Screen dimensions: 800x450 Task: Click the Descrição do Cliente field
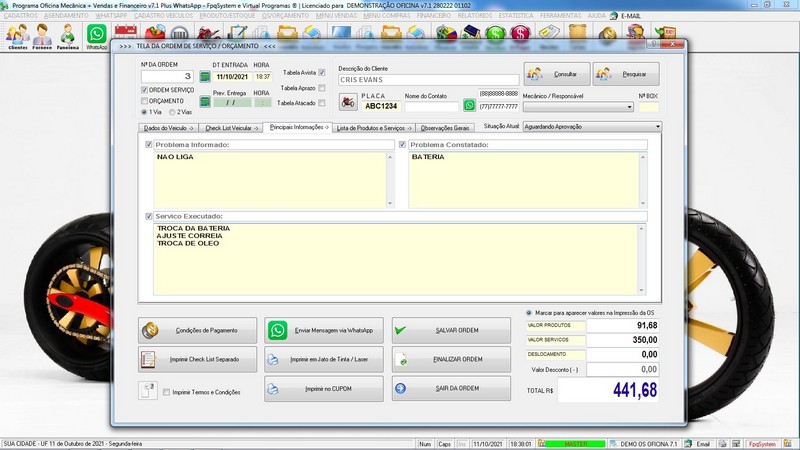coord(429,80)
